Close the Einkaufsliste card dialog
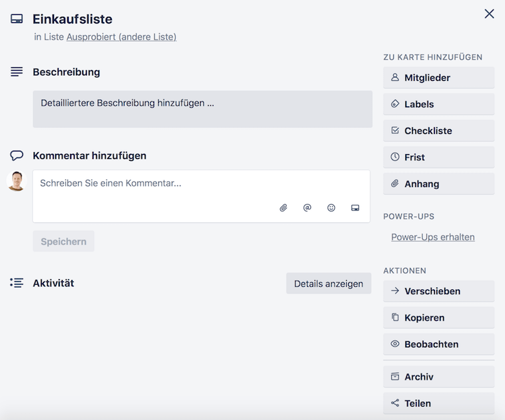Image resolution: width=505 pixels, height=420 pixels. click(x=490, y=13)
